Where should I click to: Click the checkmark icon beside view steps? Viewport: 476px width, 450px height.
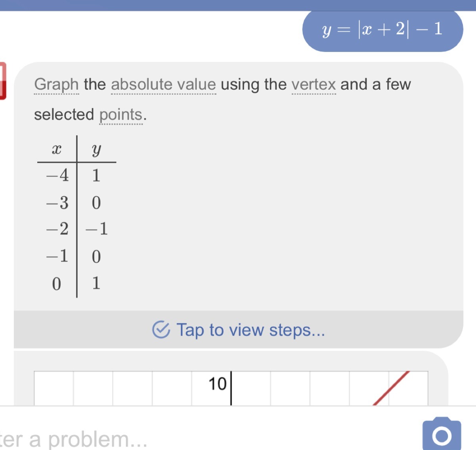(161, 329)
